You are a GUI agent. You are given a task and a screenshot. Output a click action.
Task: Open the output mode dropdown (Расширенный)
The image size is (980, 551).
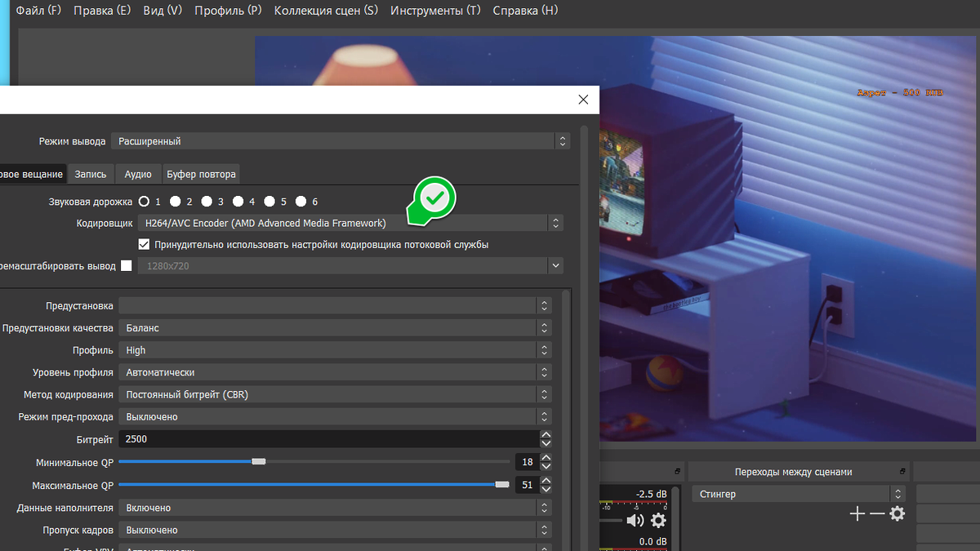point(341,141)
